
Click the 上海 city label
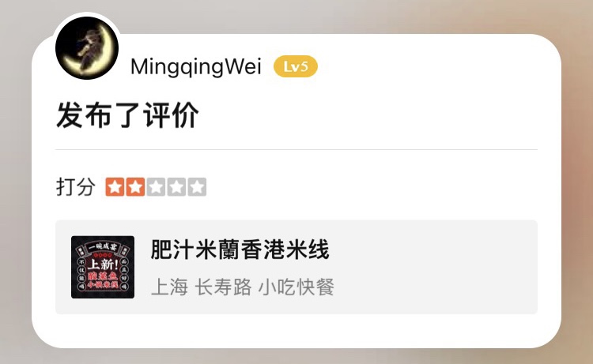169,287
